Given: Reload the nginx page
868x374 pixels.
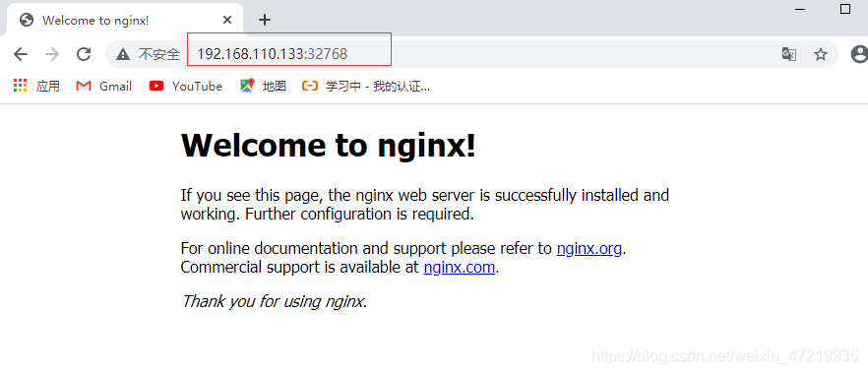Looking at the screenshot, I should (x=84, y=54).
